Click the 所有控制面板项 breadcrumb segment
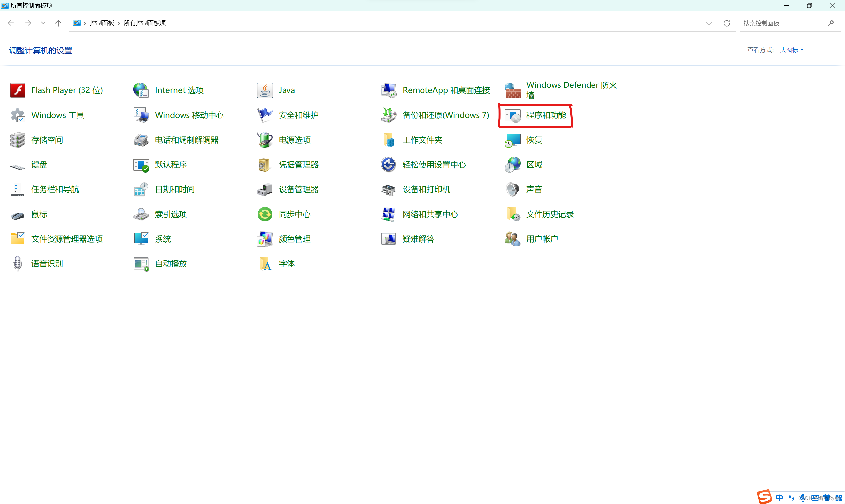Image resolution: width=845 pixels, height=504 pixels. tap(145, 23)
